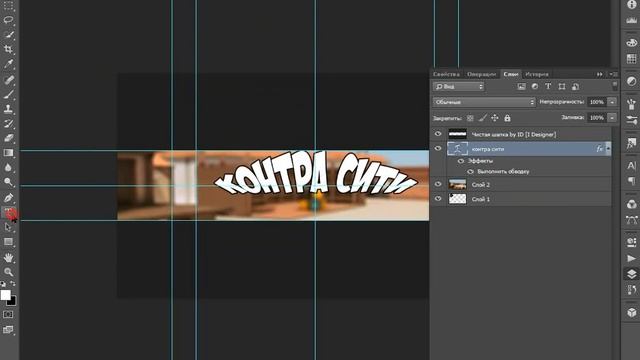Swap foreground and background colors

13,283
